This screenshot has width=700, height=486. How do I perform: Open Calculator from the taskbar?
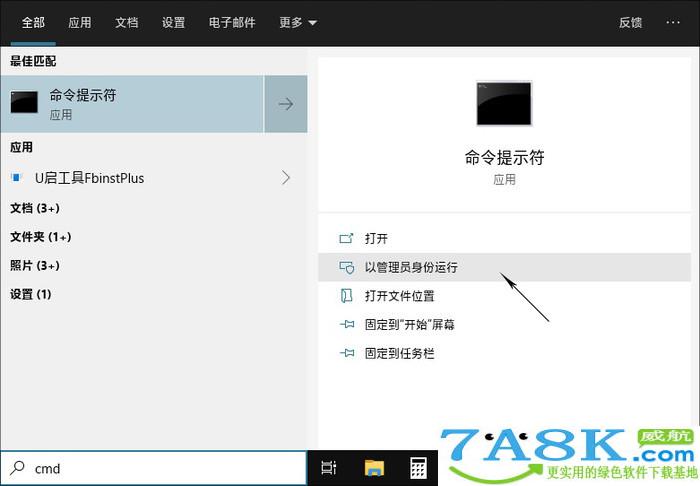(418, 468)
